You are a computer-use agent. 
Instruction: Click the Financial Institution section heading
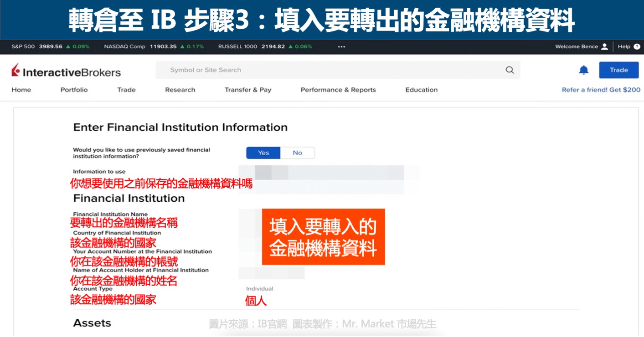pos(129,199)
